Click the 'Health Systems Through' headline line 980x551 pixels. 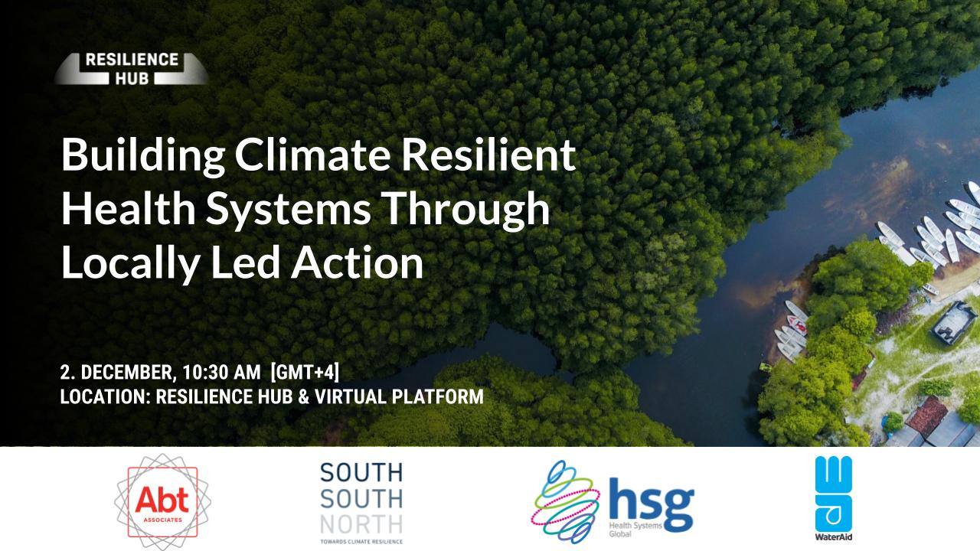click(x=305, y=208)
